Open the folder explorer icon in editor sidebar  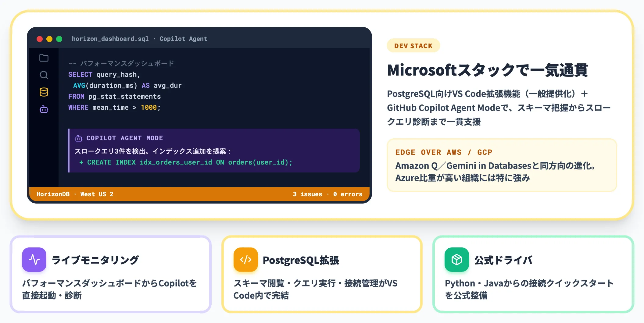44,58
